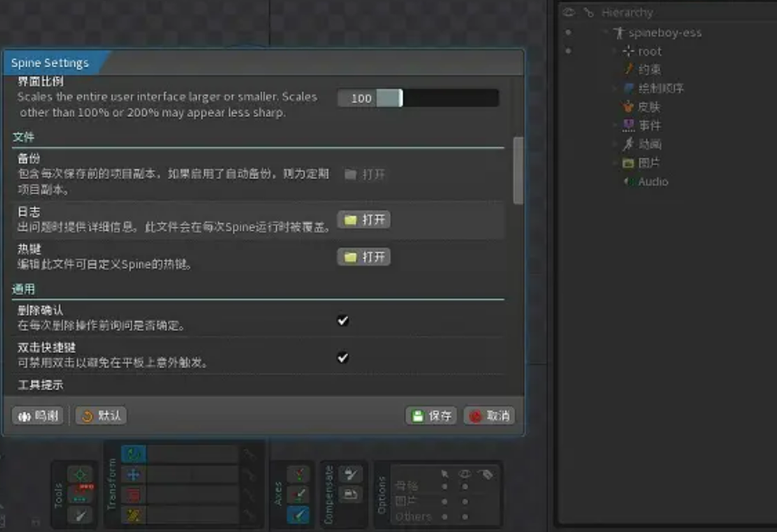777x532 pixels.
Task: Choose the Parent axes button
Action: 299,495
